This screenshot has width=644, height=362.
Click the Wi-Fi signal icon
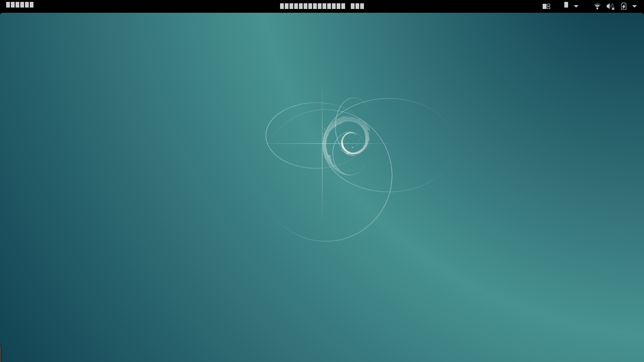pos(597,6)
